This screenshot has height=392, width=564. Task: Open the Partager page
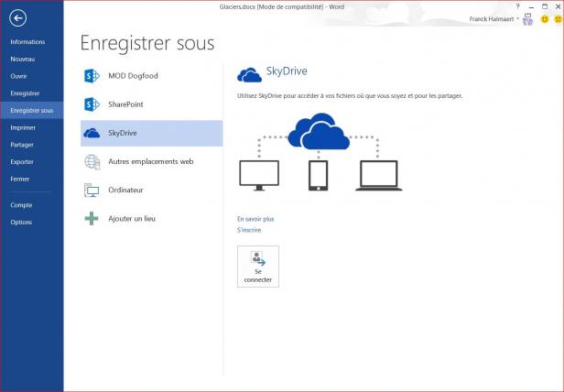coord(22,145)
